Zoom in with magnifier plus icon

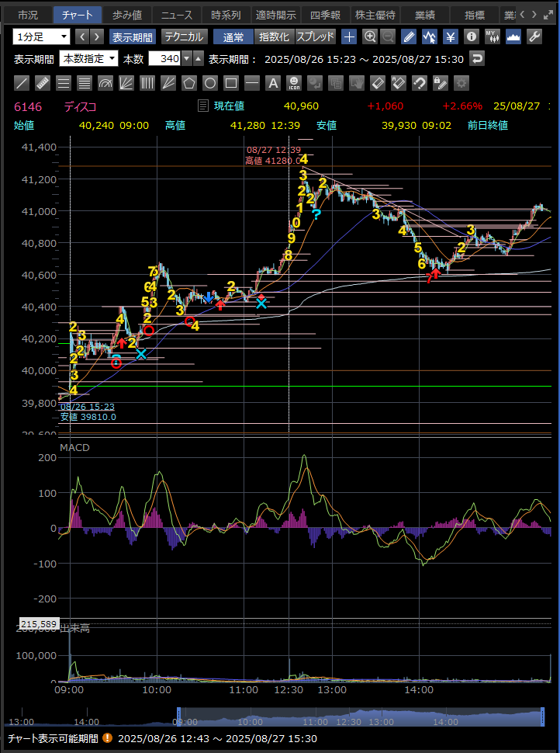coord(370,36)
